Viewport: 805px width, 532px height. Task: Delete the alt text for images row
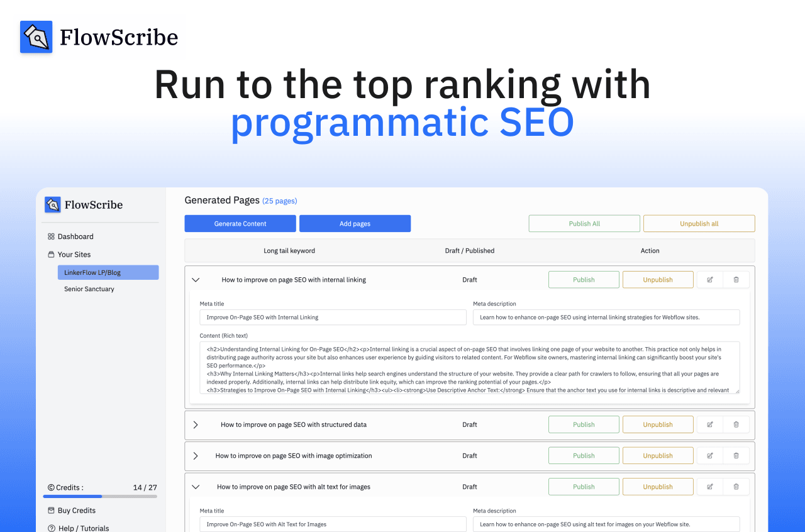pos(736,487)
